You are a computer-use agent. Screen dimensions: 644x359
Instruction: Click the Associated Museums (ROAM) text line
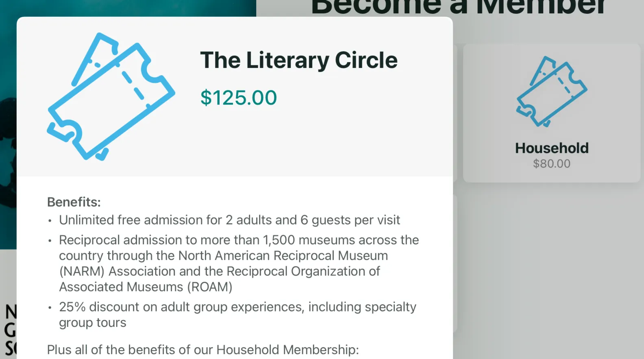[146, 287]
